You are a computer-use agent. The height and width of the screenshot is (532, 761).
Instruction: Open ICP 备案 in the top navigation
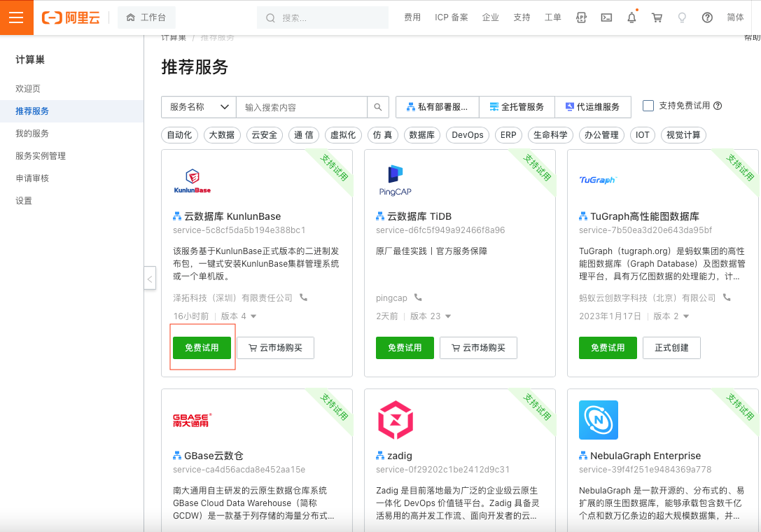click(x=452, y=17)
